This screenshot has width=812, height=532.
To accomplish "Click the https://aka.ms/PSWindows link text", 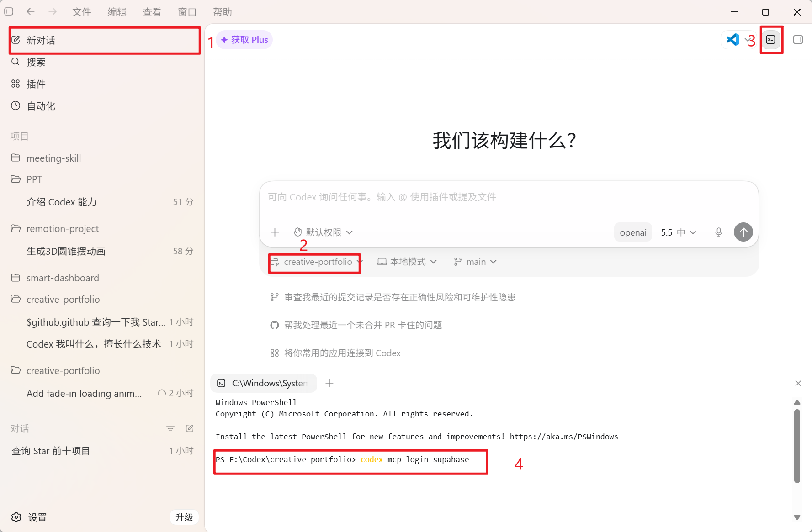I will (564, 437).
